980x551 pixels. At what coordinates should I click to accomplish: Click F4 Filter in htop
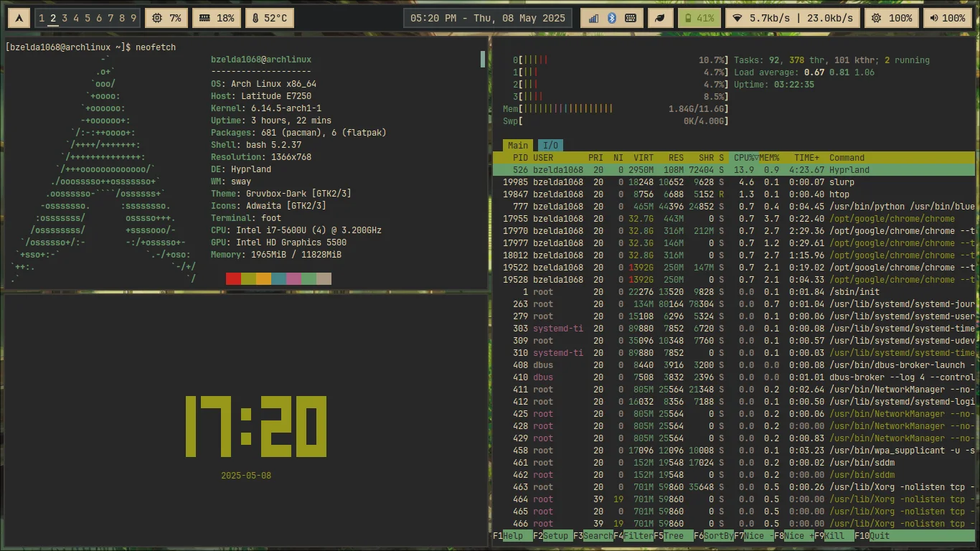tap(633, 535)
